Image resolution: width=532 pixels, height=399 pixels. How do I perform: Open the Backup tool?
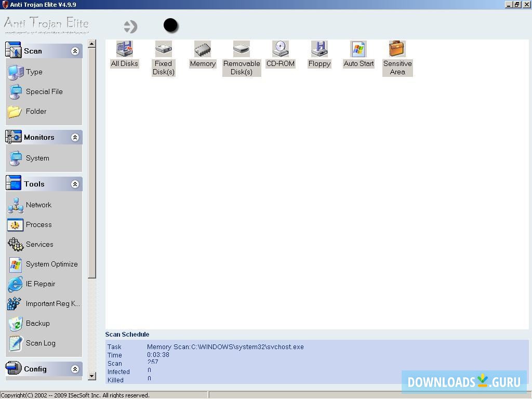(x=29, y=323)
